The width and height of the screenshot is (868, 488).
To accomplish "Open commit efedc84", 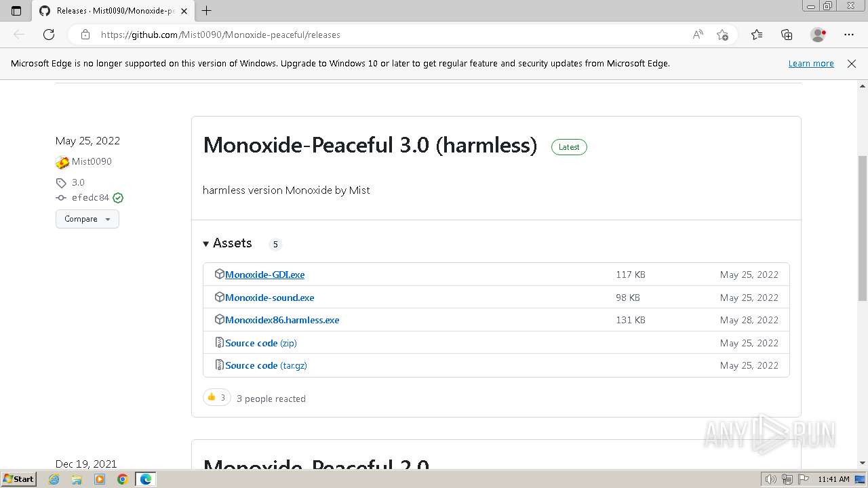I will point(90,198).
